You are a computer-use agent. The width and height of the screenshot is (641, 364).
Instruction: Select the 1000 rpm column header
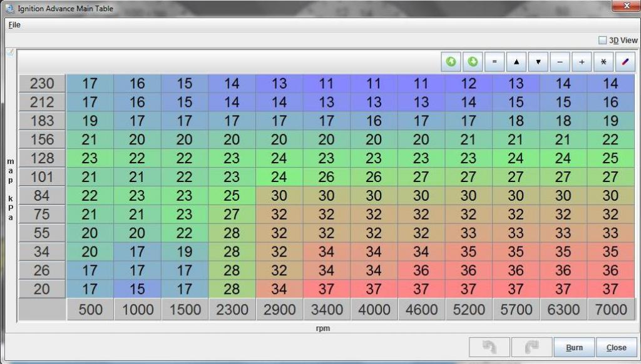click(x=137, y=310)
